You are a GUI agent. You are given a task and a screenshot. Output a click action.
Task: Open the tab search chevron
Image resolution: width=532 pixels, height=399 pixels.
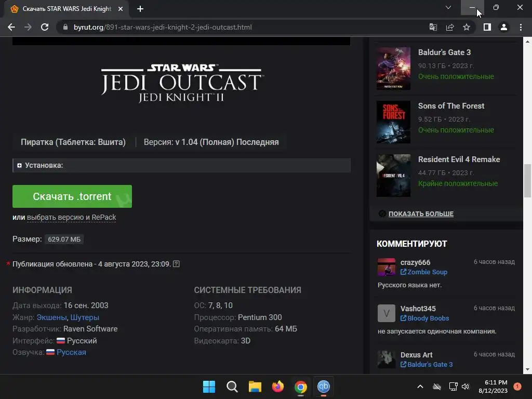point(448,7)
